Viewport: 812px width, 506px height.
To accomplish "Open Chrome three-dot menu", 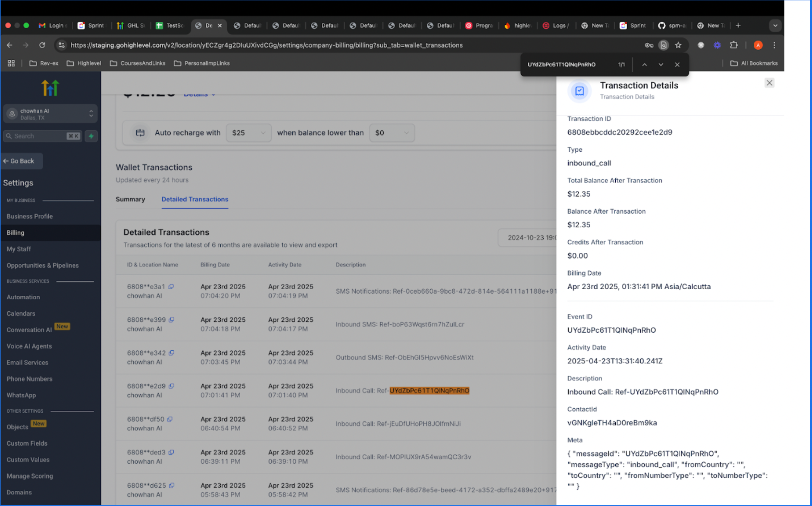I will [774, 45].
